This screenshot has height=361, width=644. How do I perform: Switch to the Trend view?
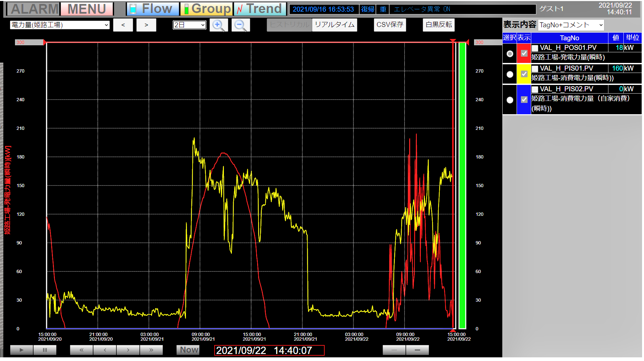260,9
